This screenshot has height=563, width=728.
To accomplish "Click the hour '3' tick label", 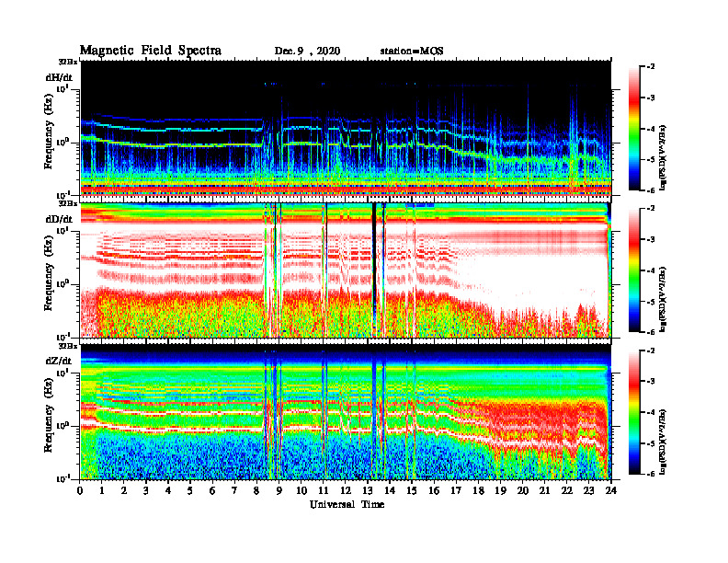I will coord(146,491).
